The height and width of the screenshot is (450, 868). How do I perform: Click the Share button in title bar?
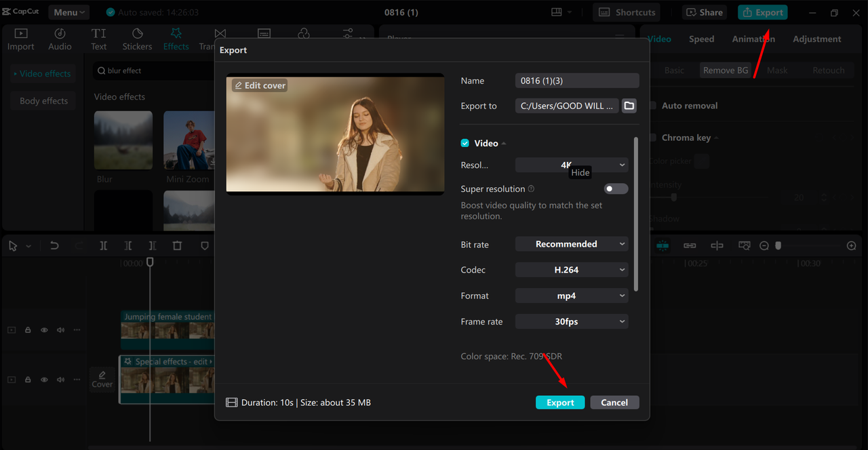tap(705, 12)
